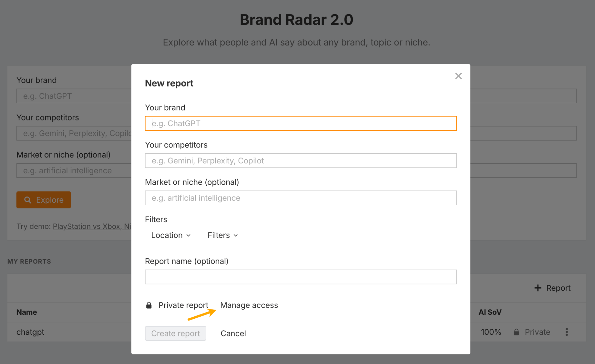
Task: Cancel the new report dialog
Action: tap(233, 333)
